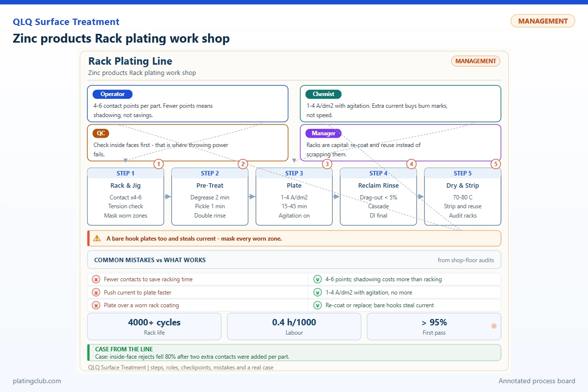The image size is (588, 392).
Task: Click the check icon beside "Re-coat or replace"
Action: (318, 305)
